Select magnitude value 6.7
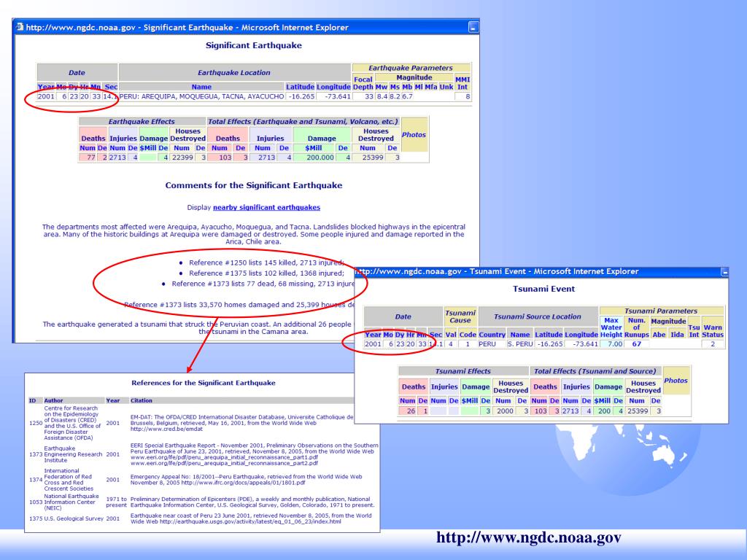This screenshot has width=747, height=560. click(x=407, y=96)
